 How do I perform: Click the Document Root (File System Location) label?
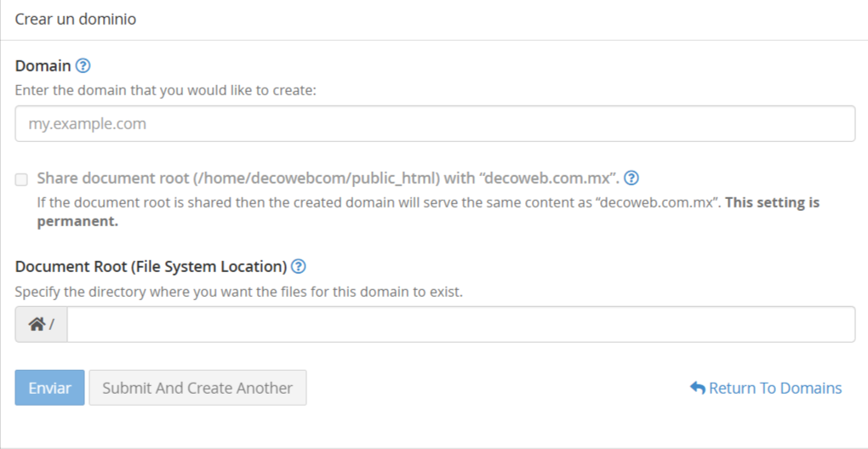point(151,266)
